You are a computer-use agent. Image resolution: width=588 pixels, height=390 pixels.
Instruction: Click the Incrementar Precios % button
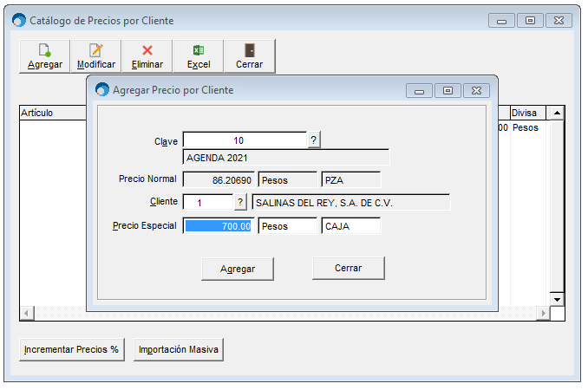[72, 349]
